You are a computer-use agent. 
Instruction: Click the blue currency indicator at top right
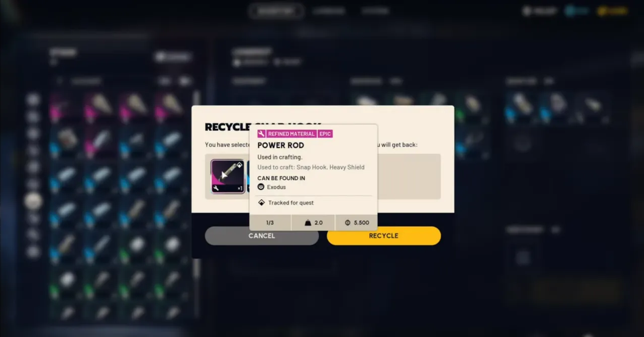point(577,11)
